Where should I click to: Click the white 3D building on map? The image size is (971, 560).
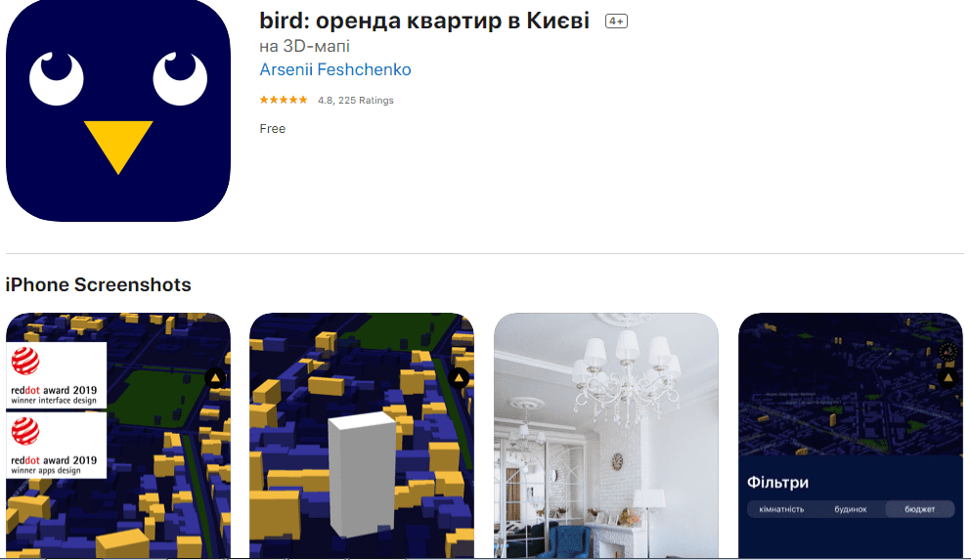[362, 473]
